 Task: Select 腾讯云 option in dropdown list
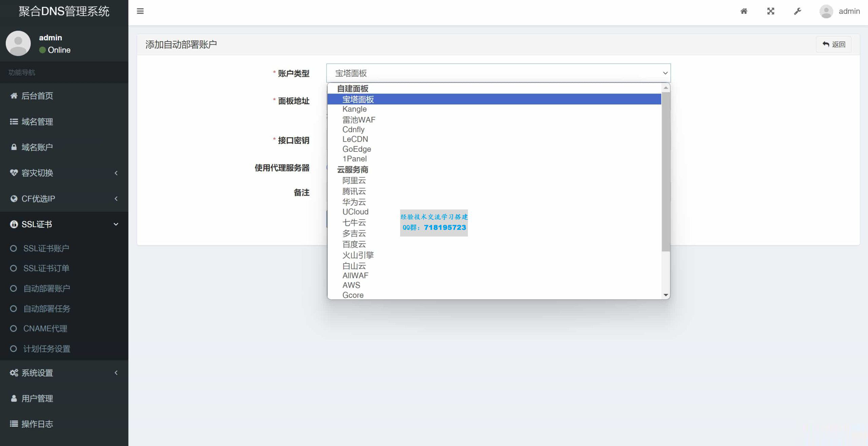coord(354,191)
